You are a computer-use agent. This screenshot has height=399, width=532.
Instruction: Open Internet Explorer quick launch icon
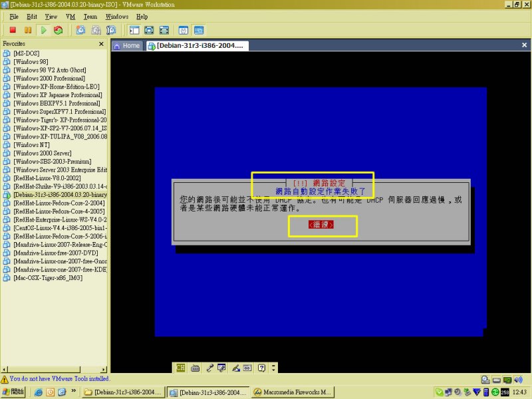pyautogui.click(x=39, y=392)
